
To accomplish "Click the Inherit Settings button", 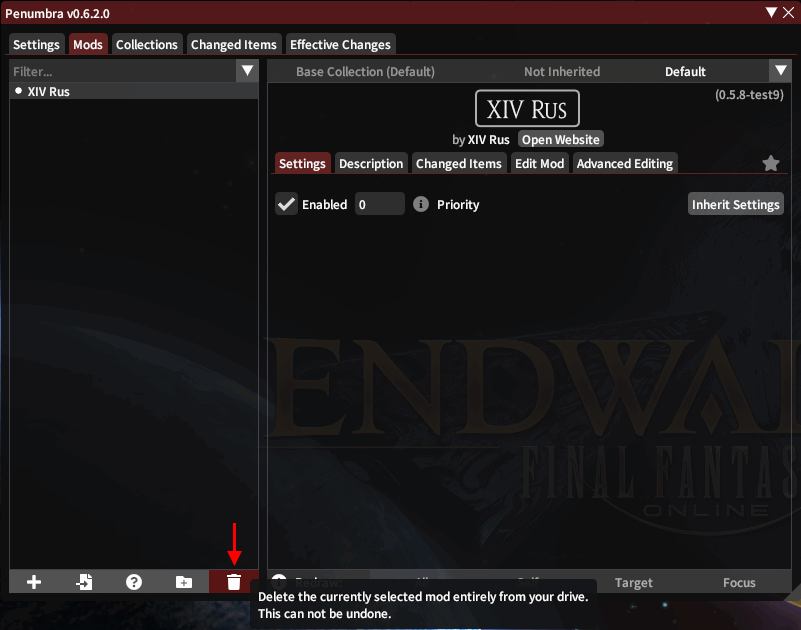I will point(736,204).
